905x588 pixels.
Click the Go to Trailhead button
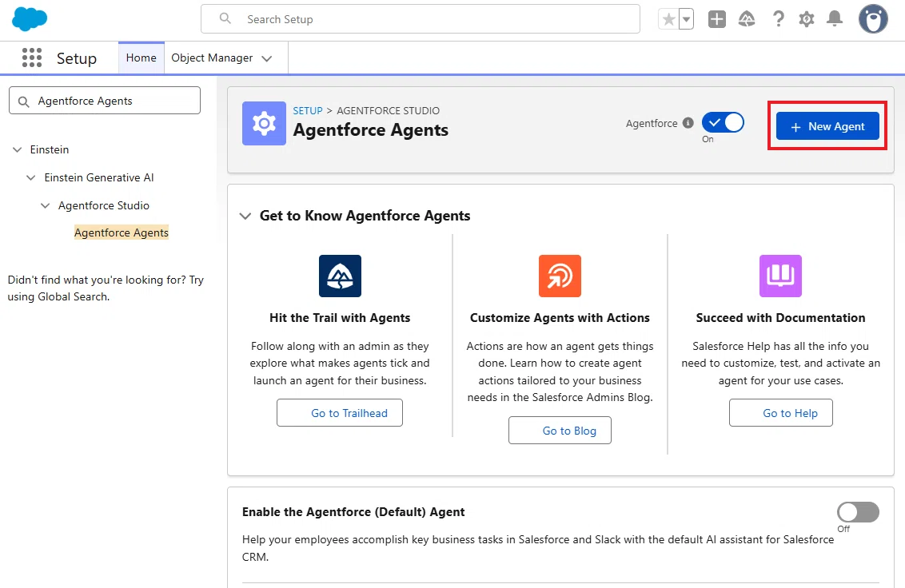[x=339, y=413]
